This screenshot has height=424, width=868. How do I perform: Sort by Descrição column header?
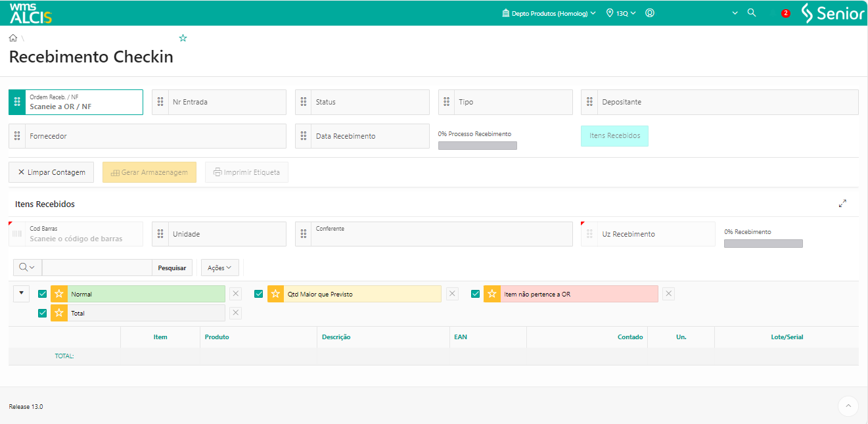[336, 337]
